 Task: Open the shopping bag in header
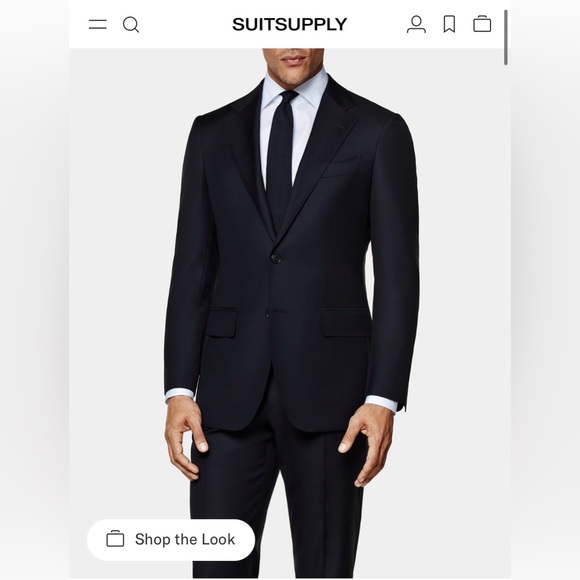(x=482, y=24)
